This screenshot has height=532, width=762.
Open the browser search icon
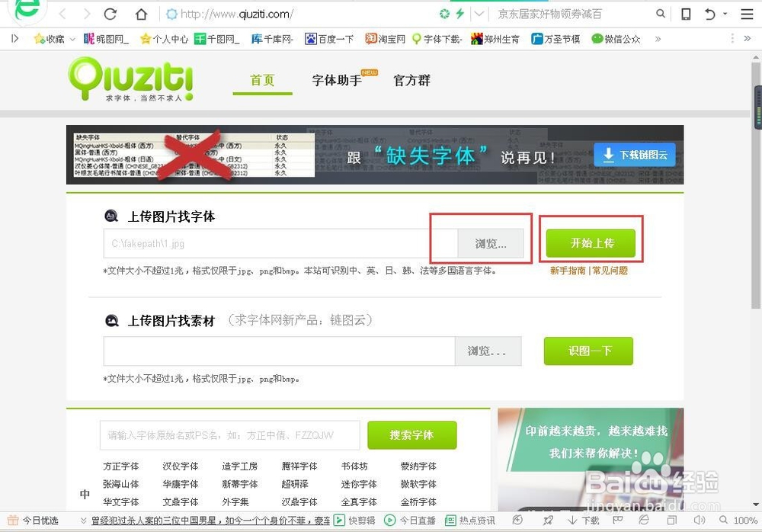tap(661, 13)
